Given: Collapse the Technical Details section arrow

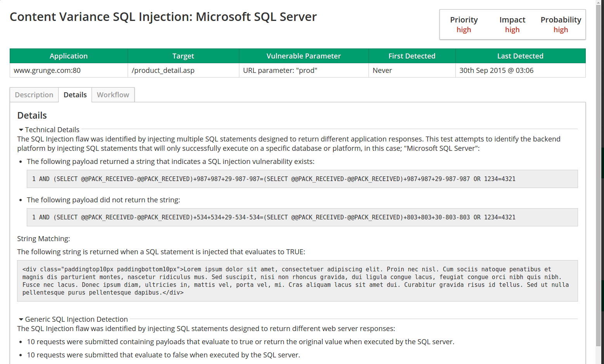Looking at the screenshot, I should [x=21, y=130].
